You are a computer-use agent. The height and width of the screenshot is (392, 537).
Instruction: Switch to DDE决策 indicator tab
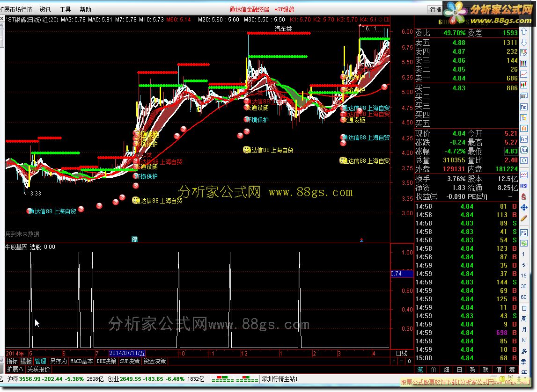click(106, 361)
